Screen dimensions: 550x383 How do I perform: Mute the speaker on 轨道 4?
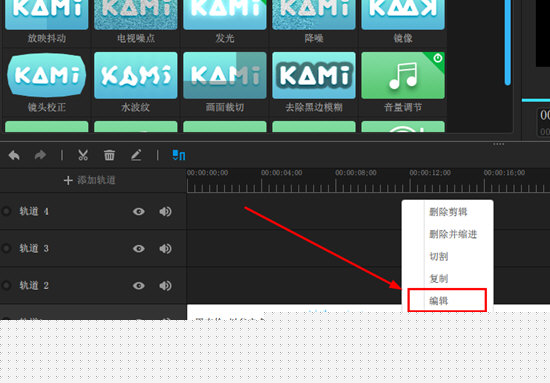pyautogui.click(x=165, y=211)
